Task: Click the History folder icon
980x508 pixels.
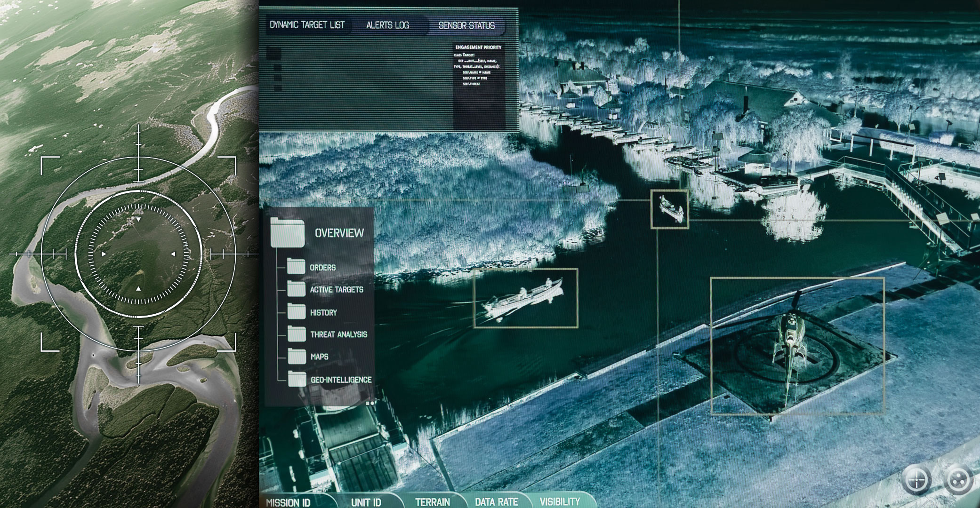Action: [296, 311]
